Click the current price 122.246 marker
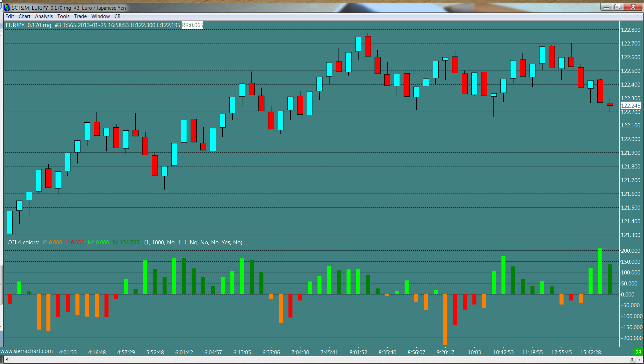Screen dimensions: 644x364 [x=630, y=106]
